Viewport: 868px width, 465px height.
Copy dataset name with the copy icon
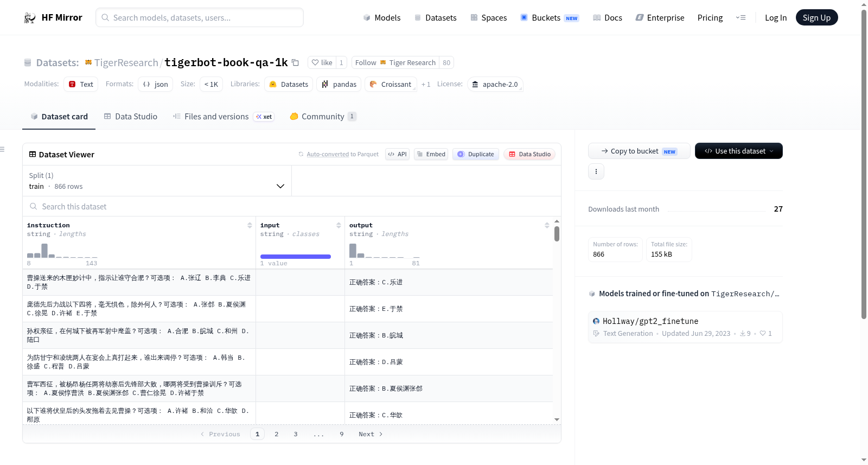pos(295,62)
